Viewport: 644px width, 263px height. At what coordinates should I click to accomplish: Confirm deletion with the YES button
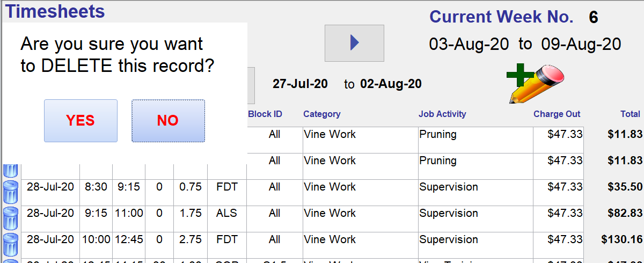click(80, 121)
